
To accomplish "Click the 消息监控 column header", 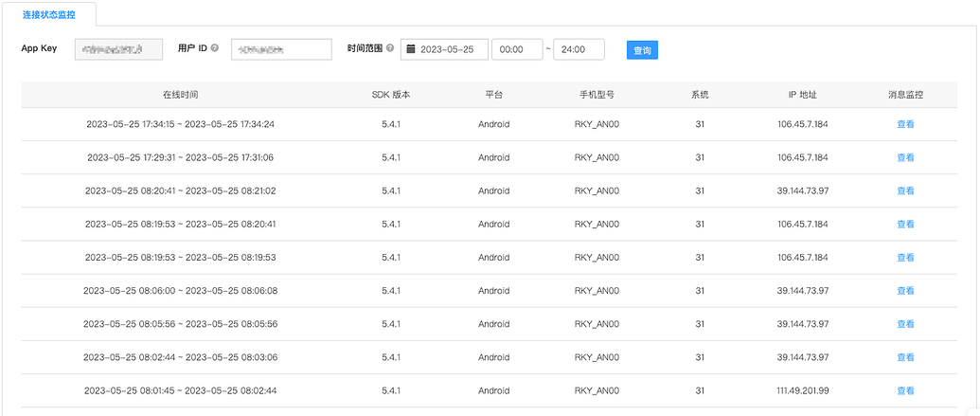I will click(x=905, y=95).
